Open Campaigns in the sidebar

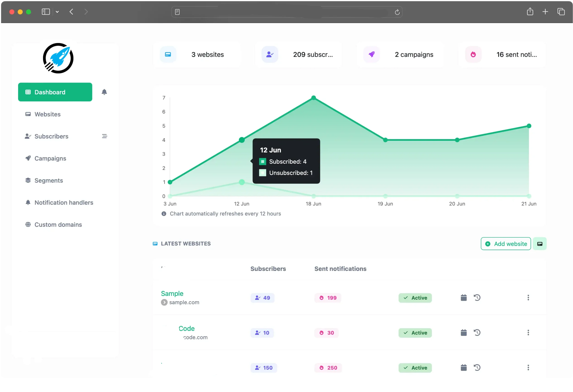coord(46,158)
